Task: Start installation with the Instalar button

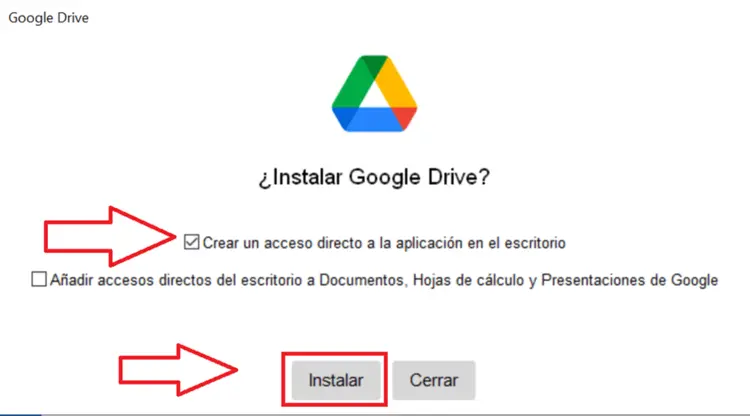Action: 336,380
